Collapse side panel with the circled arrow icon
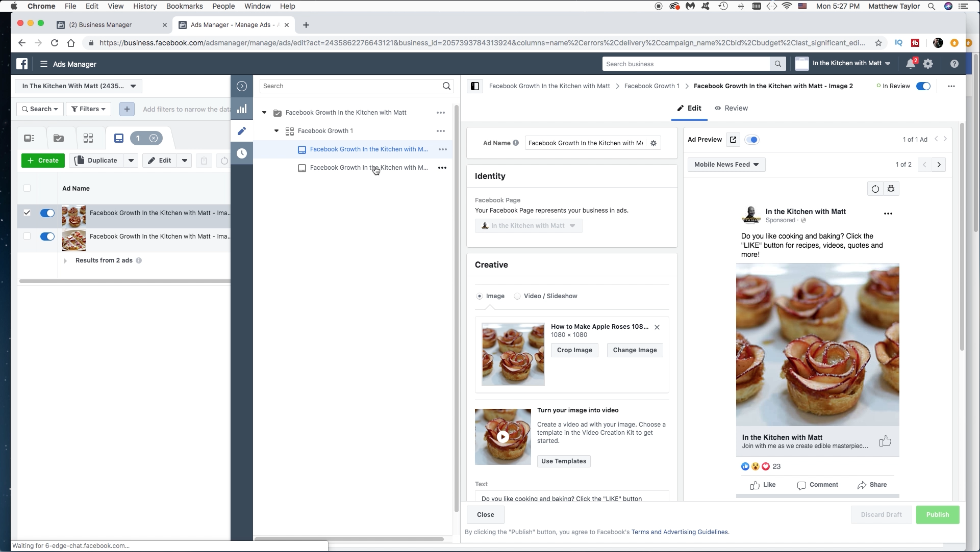Viewport: 980px width, 552px height. 242,86
